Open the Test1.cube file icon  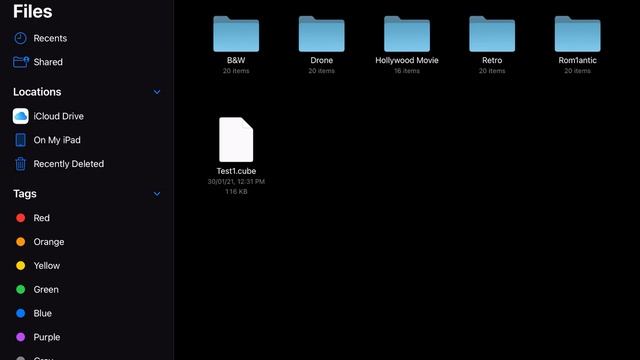(236, 140)
